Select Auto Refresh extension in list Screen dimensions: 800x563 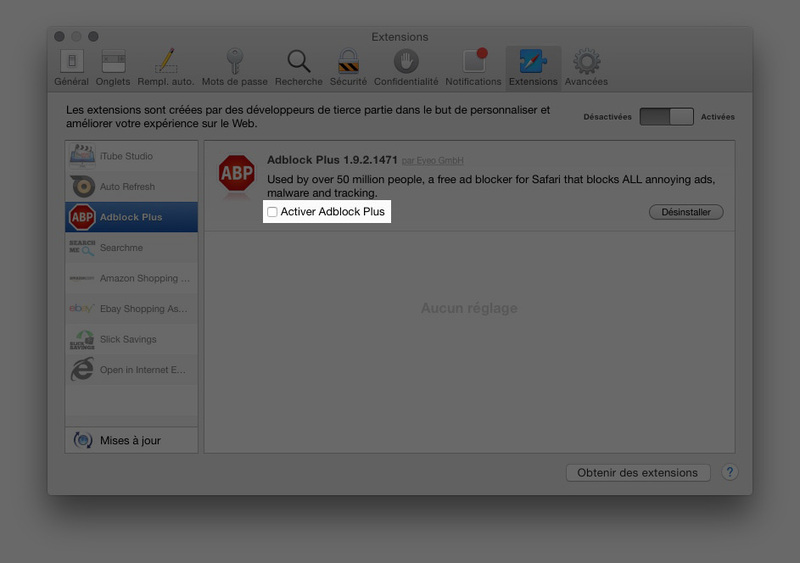click(132, 187)
